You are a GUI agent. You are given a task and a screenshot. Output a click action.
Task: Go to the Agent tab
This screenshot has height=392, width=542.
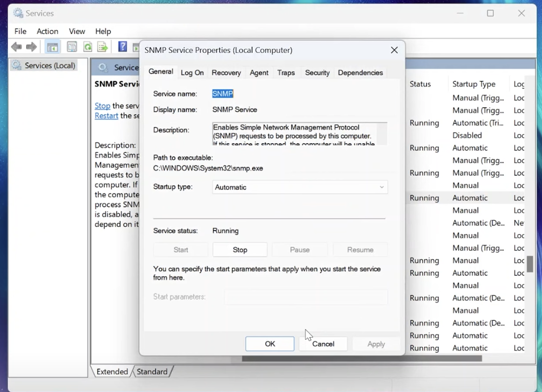(259, 73)
